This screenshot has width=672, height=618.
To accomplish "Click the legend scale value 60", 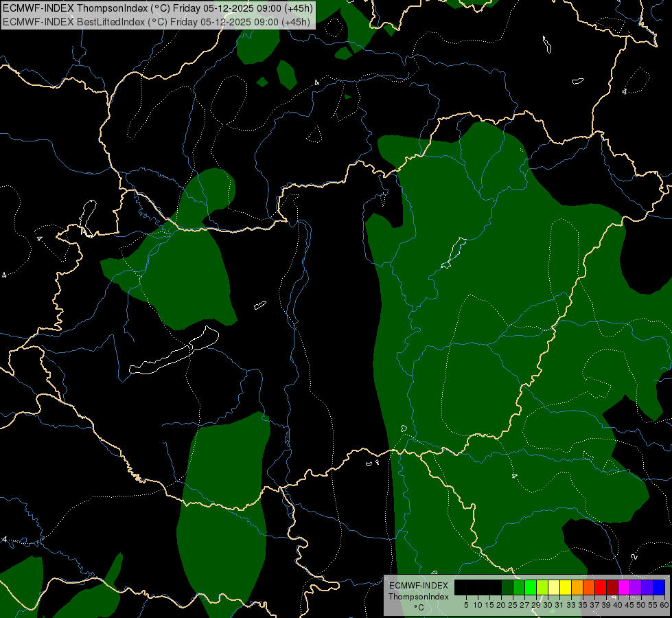I will 664,604.
